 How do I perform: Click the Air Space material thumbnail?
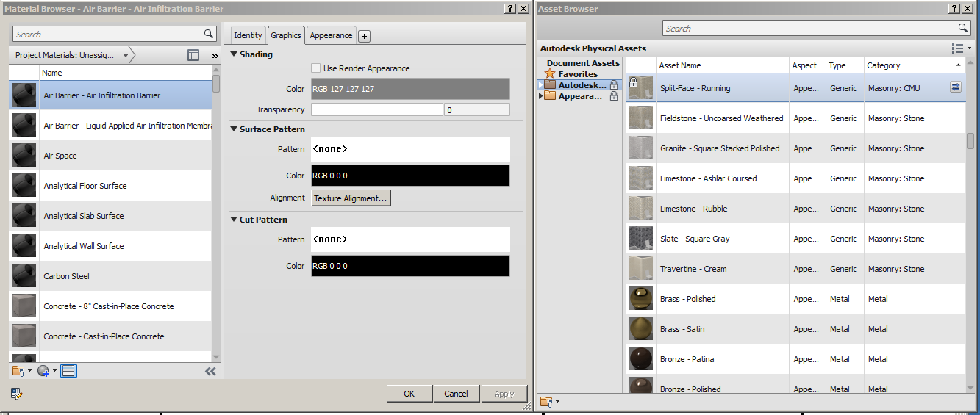24,156
